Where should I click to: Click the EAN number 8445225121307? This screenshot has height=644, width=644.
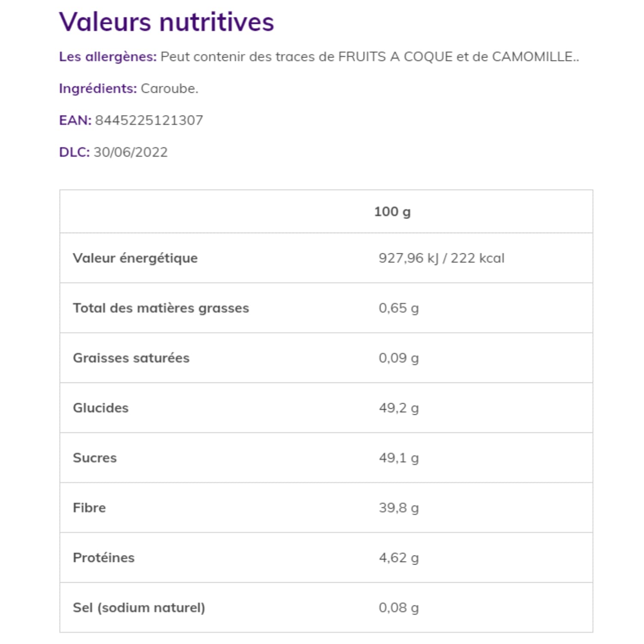[149, 120]
